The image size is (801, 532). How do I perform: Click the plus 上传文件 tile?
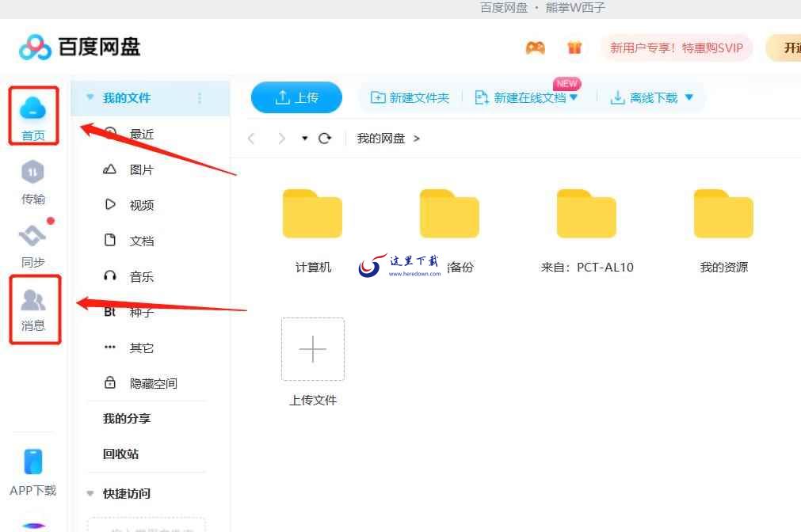[x=313, y=349]
